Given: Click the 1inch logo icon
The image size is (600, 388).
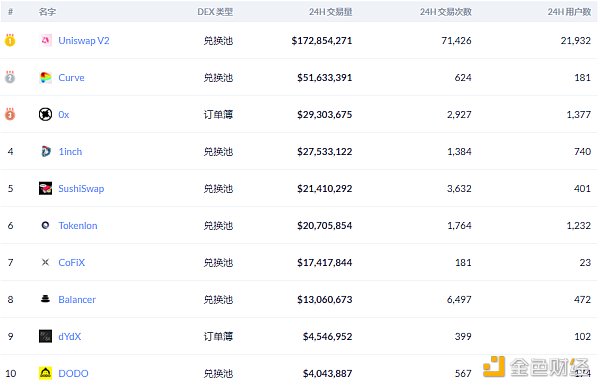Looking at the screenshot, I should 46,151.
